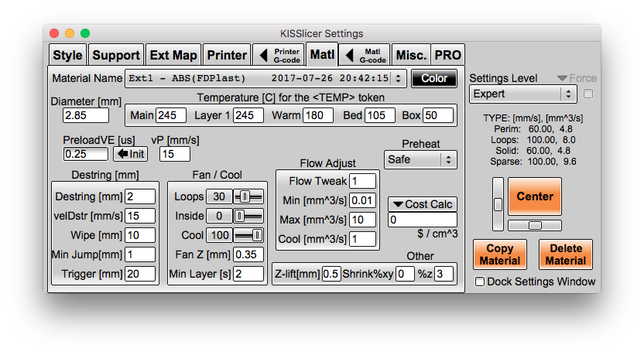Viewport: 644px width, 355px height.
Task: Click the black Color button
Action: coord(433,78)
